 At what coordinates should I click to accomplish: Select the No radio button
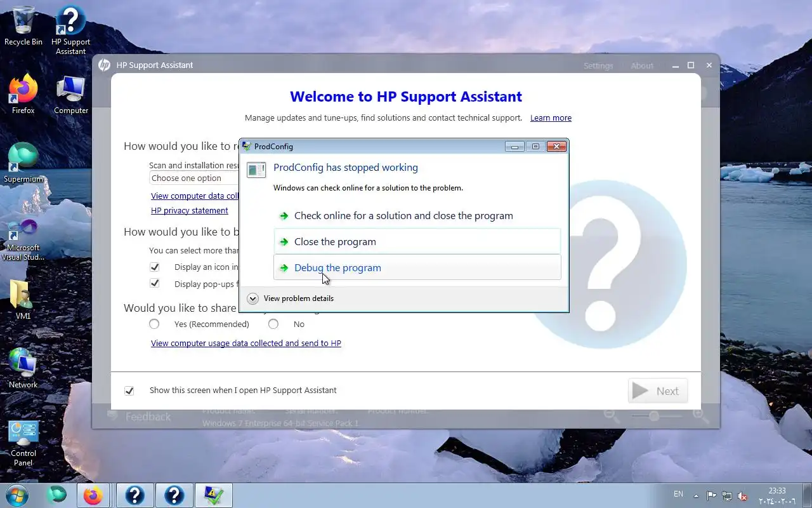(x=273, y=324)
